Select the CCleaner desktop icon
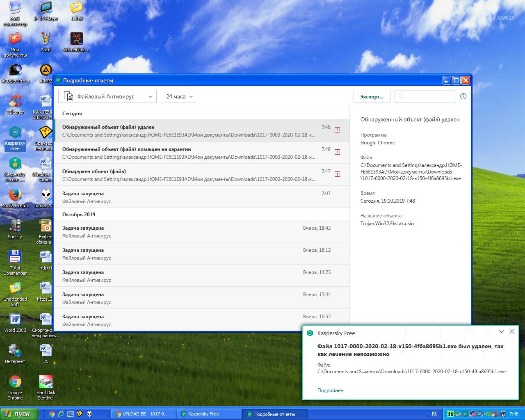Viewport: 525px width, 420px height. [15, 105]
